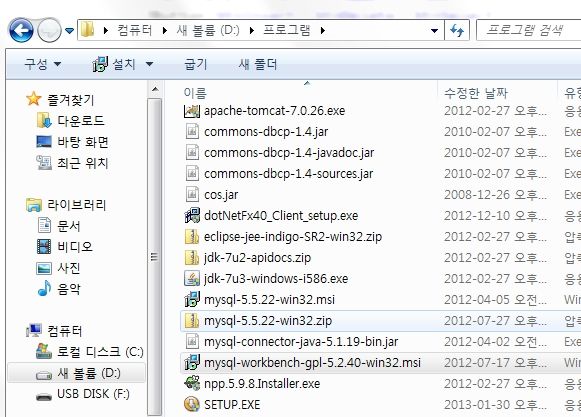Click the Back navigation arrow button
581x417 pixels.
pyautogui.click(x=21, y=30)
